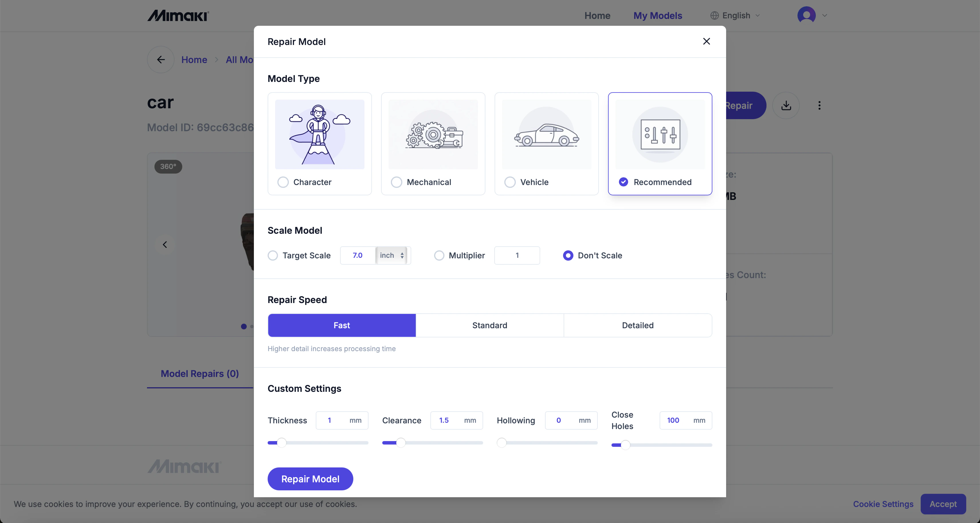Image resolution: width=980 pixels, height=523 pixels.
Task: Click the Vehicle car illustration
Action: pos(546,134)
